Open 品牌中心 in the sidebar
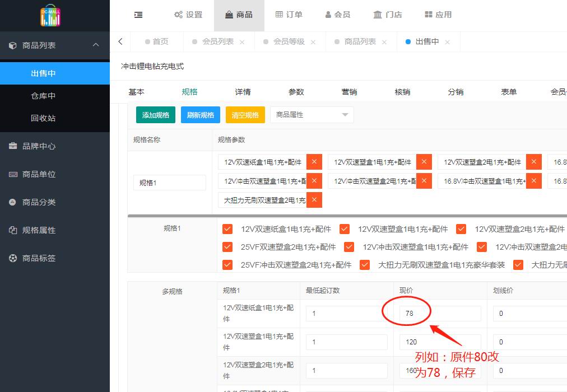Image resolution: width=567 pixels, height=392 pixels. [54, 146]
